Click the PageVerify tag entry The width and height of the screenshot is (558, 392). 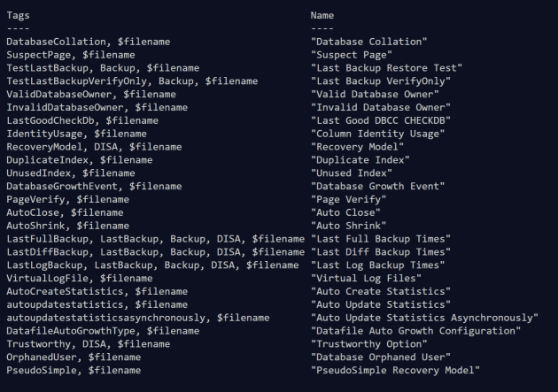pyautogui.click(x=67, y=199)
